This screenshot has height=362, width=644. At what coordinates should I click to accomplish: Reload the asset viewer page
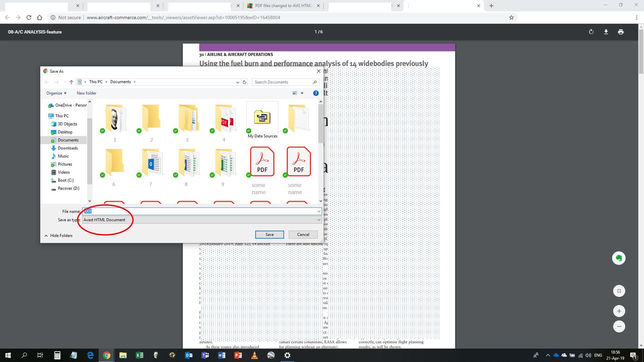[29, 17]
